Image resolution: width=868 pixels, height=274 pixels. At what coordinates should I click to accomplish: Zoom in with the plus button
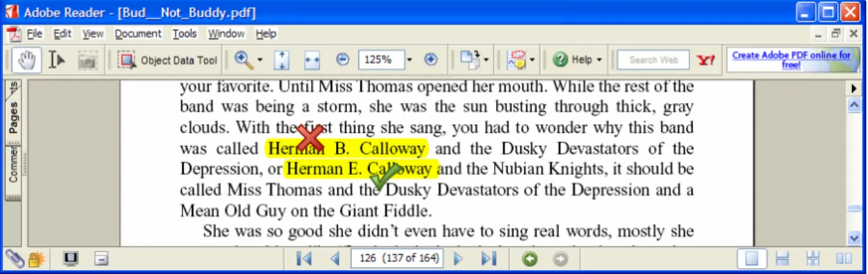pyautogui.click(x=431, y=59)
